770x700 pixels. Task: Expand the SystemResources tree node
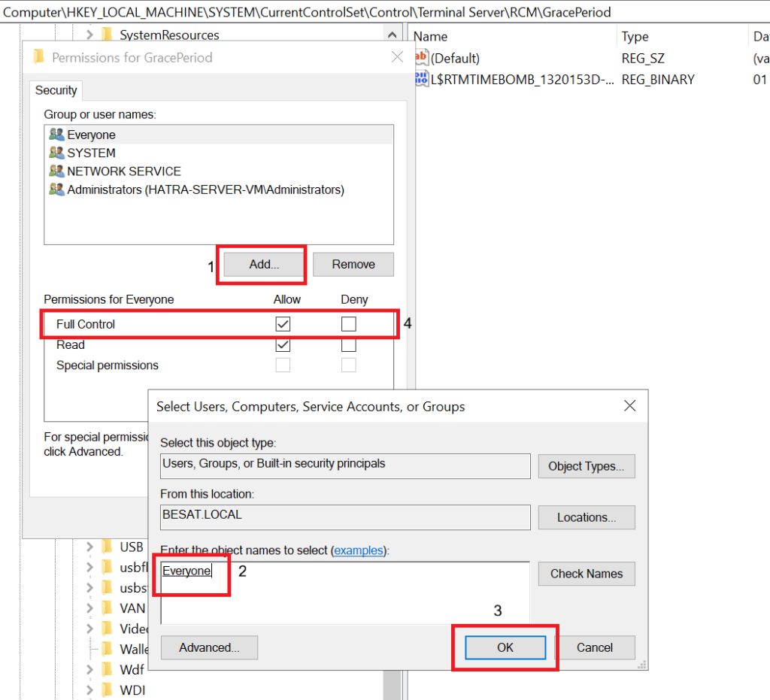[x=89, y=35]
